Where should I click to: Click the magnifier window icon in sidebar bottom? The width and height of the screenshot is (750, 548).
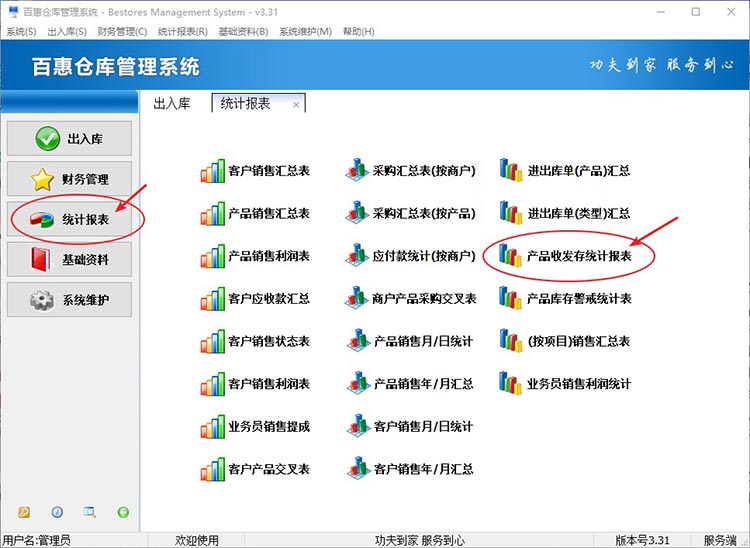click(x=89, y=512)
